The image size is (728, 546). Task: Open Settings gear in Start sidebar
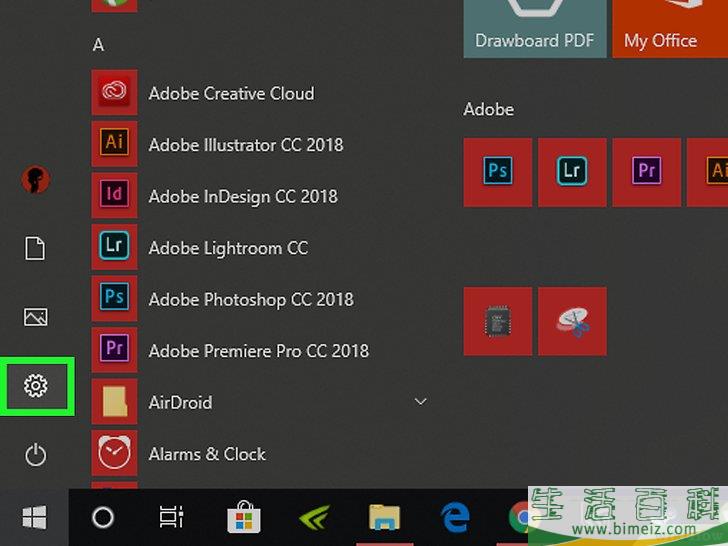click(36, 386)
